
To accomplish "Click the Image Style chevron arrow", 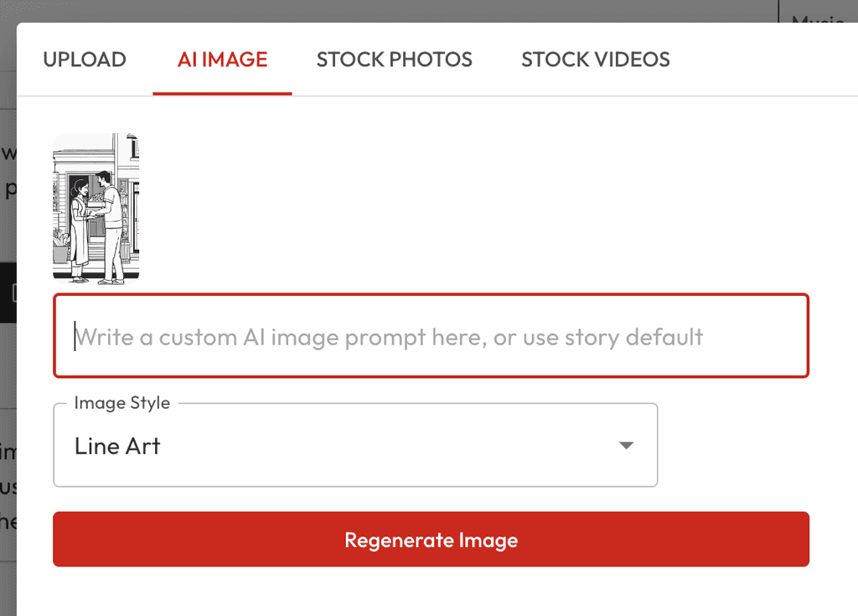I will 625,445.
